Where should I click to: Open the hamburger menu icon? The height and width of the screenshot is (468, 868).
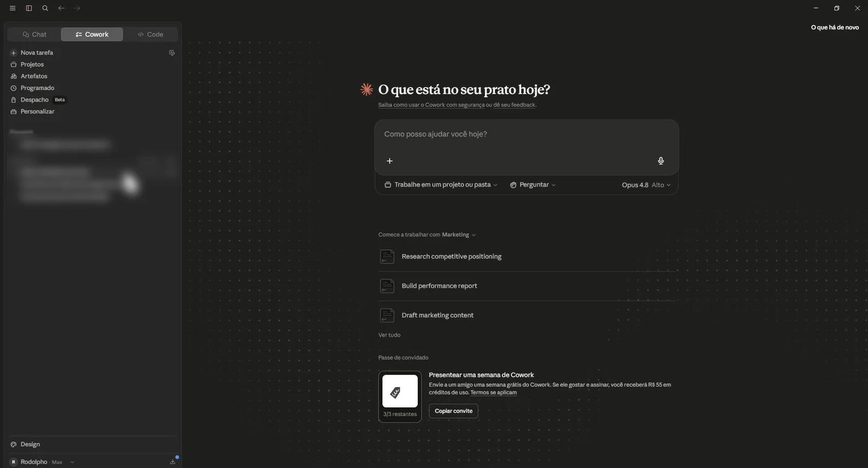12,8
